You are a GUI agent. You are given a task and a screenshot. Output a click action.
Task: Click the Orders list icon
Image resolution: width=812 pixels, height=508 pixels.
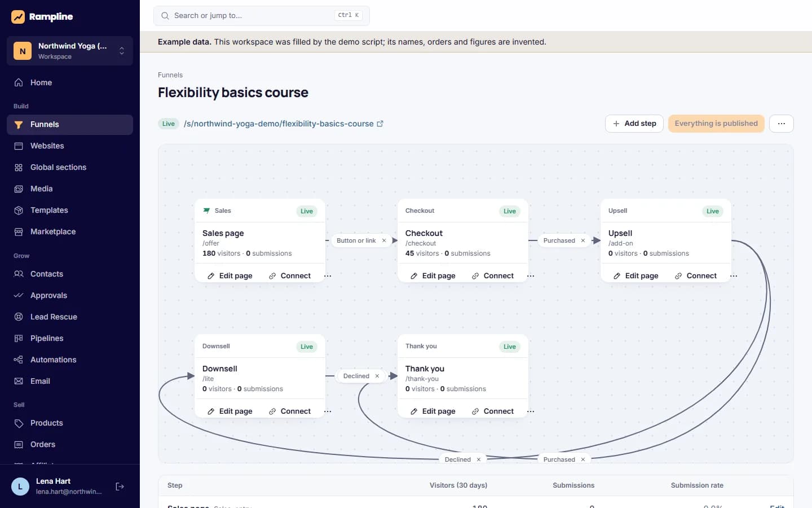(x=19, y=444)
